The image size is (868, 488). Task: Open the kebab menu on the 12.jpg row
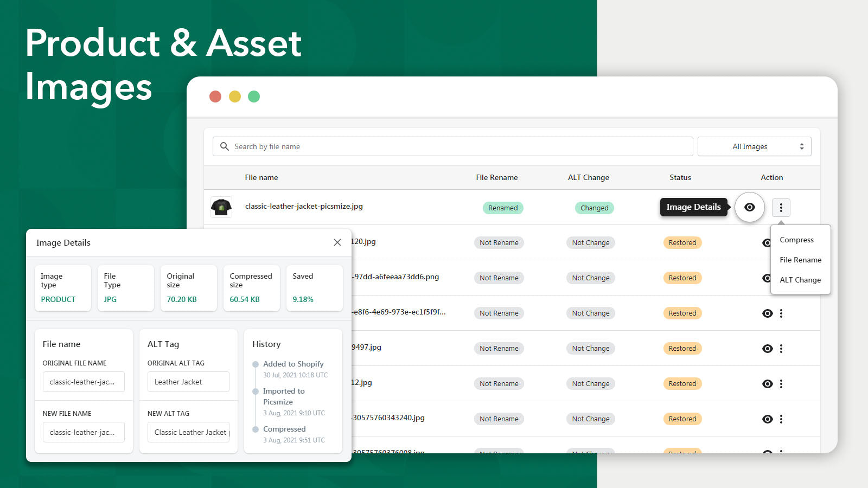[781, 383]
